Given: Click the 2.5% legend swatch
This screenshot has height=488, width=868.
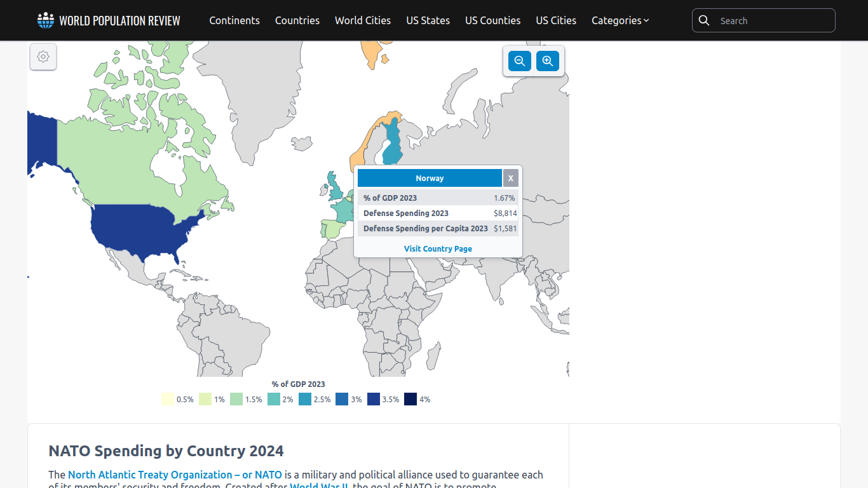Looking at the screenshot, I should [305, 399].
